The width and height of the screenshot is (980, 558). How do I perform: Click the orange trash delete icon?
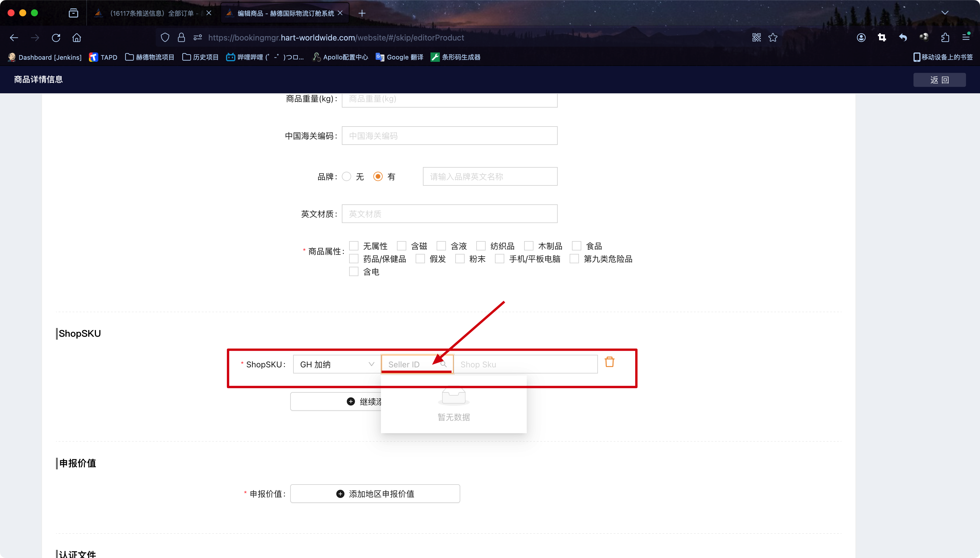click(609, 362)
